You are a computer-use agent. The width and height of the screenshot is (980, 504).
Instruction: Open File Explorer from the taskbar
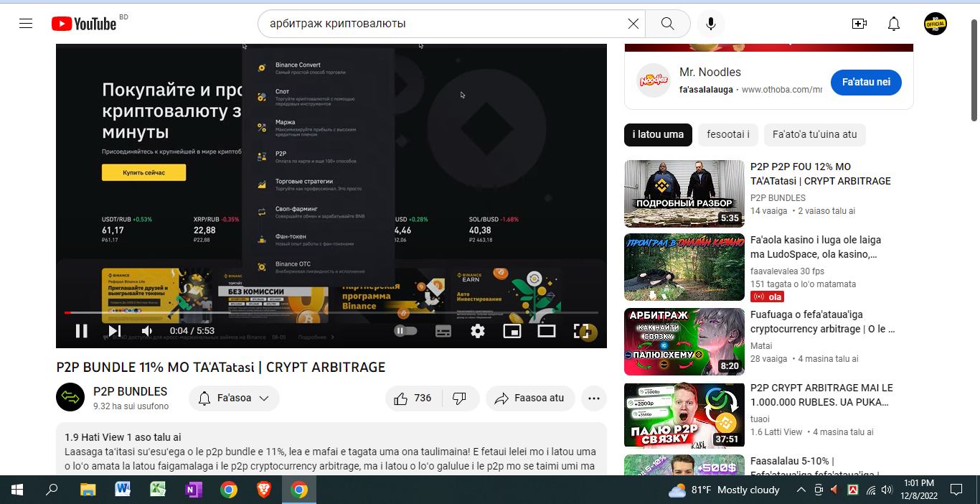88,490
